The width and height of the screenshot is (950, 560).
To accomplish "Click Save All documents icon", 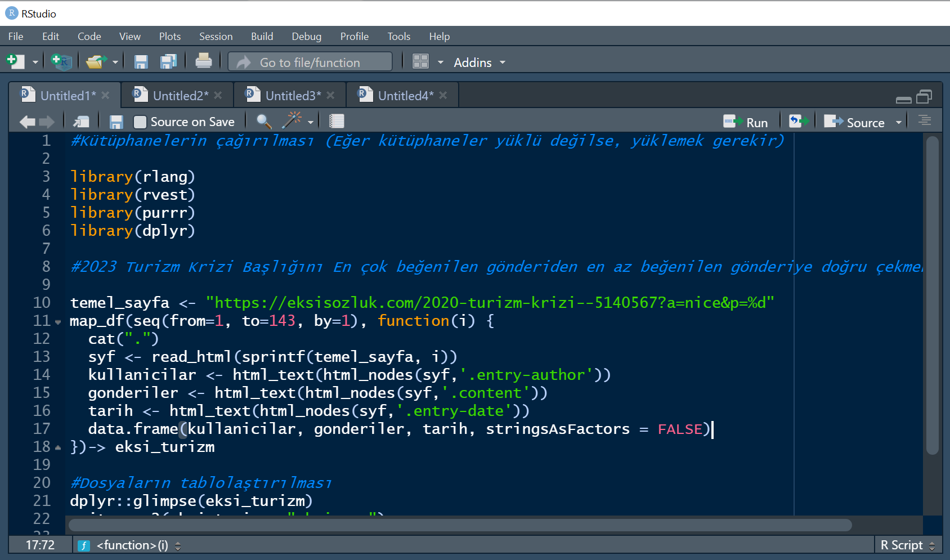I will [168, 61].
